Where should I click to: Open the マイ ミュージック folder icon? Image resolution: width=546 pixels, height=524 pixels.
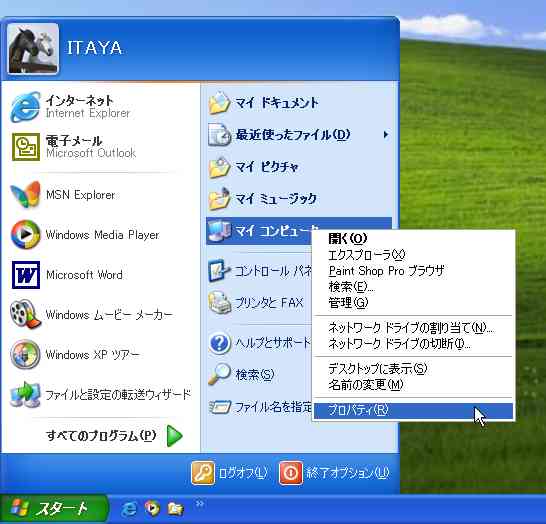[219, 199]
